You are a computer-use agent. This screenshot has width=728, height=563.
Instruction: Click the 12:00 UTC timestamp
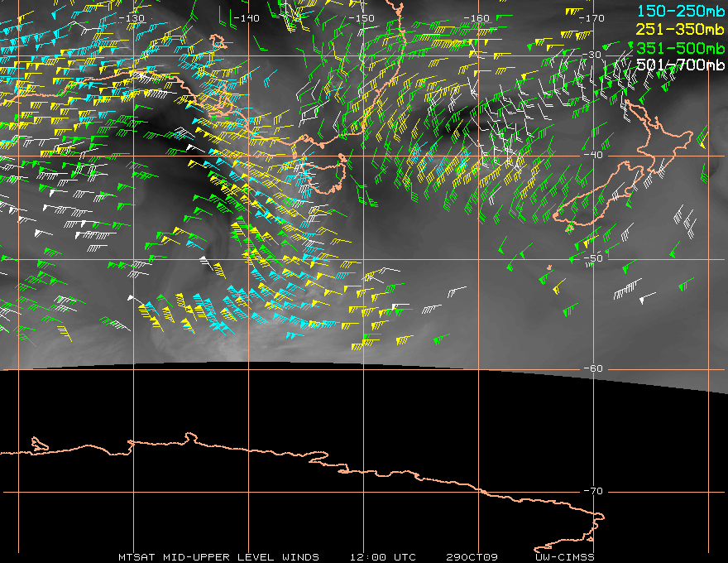382,557
